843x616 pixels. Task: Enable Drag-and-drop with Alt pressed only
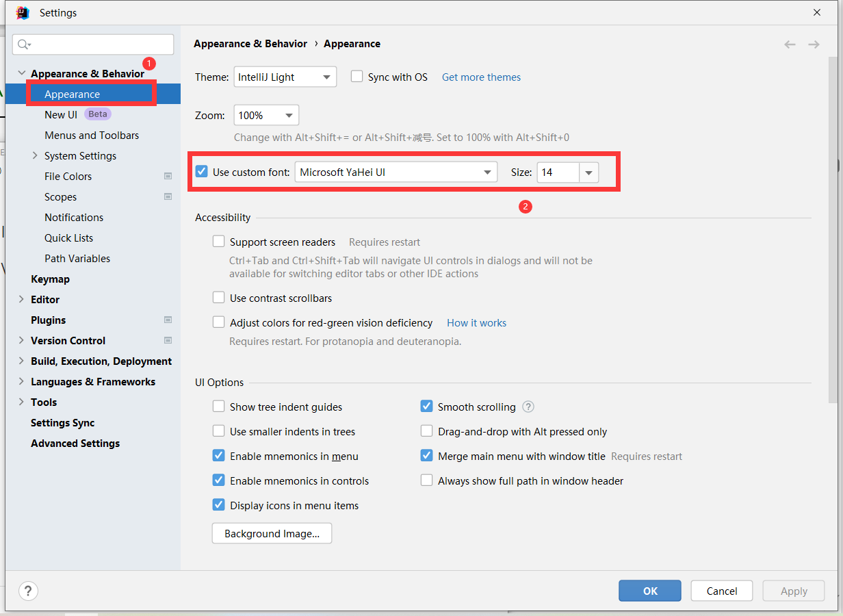(x=426, y=431)
